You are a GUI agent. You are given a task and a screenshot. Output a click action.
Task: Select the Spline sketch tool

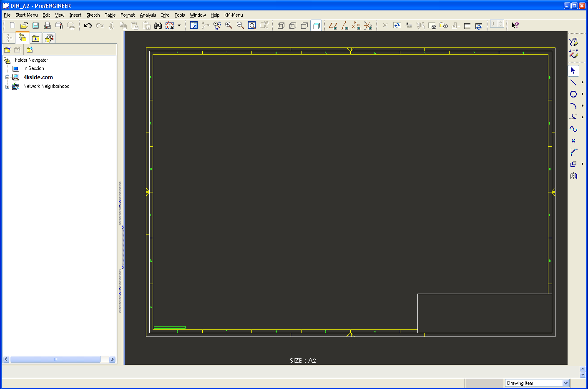click(573, 129)
